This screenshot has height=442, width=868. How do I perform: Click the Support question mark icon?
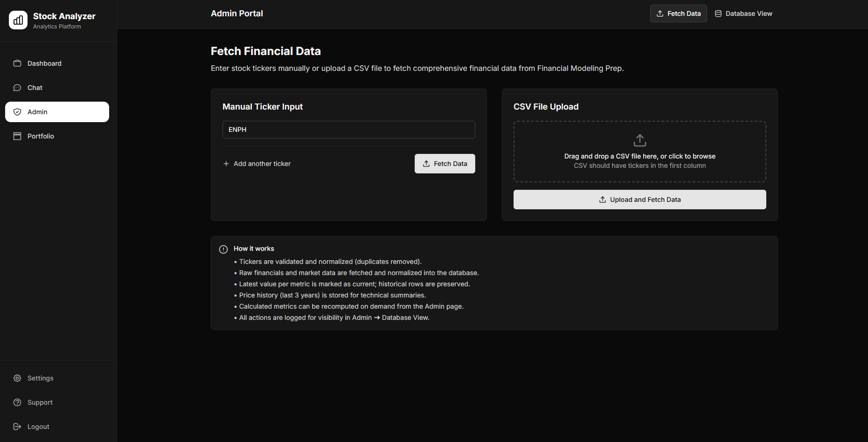tap(17, 402)
